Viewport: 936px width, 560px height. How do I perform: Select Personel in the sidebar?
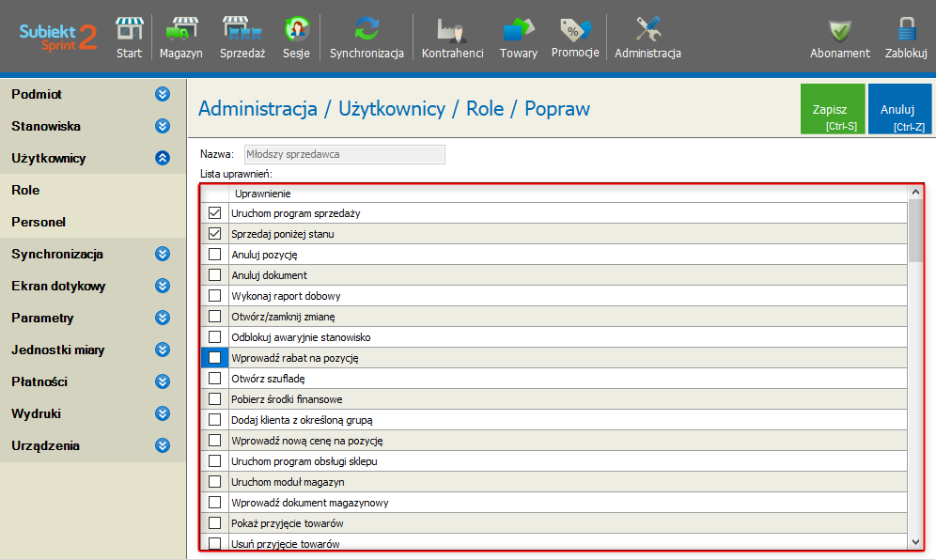(39, 222)
